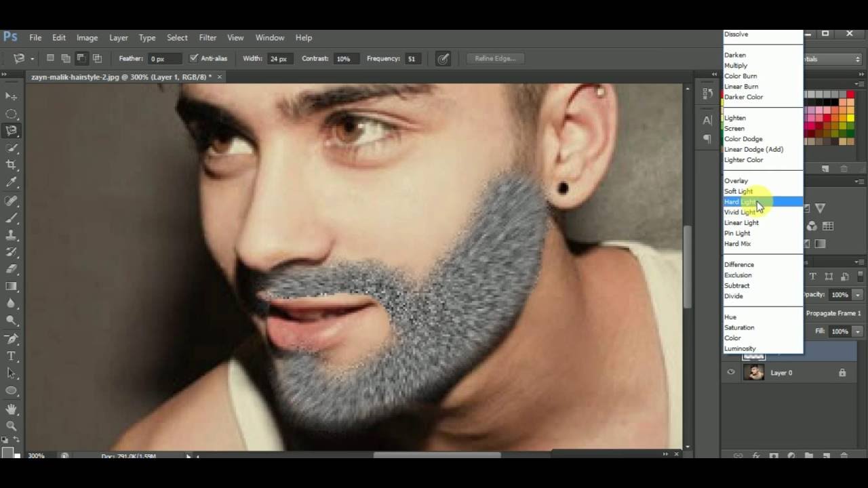Screen dimensions: 868x488
Task: Choose Hard Light blend mode
Action: [x=763, y=202]
